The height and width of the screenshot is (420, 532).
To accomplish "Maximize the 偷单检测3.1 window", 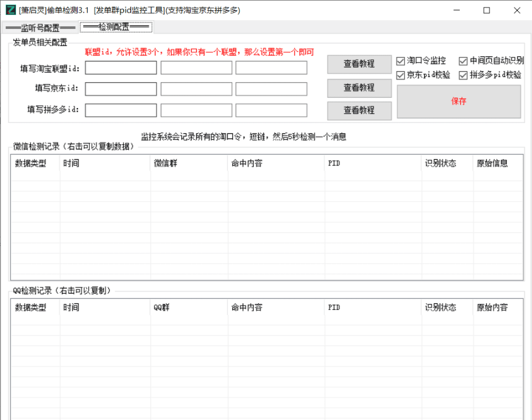I will 487,10.
